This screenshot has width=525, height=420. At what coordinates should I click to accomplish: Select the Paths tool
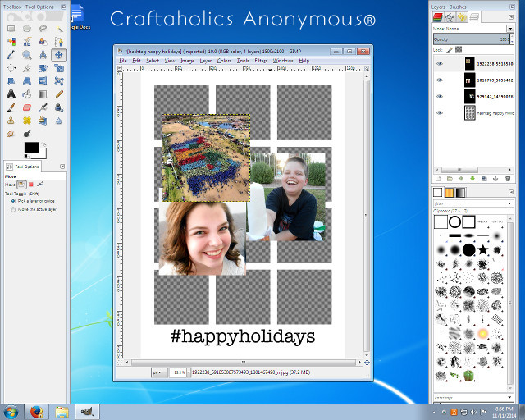click(x=59, y=42)
